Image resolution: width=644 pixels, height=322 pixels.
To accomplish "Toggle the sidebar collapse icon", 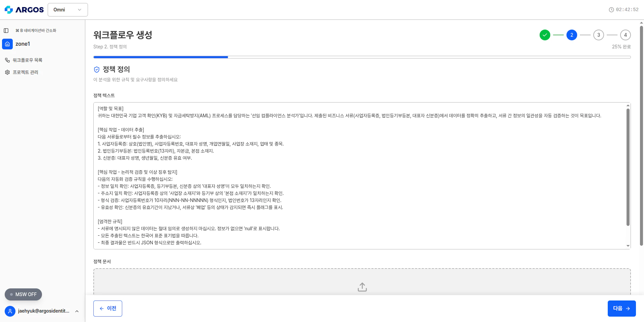I will [6, 31].
